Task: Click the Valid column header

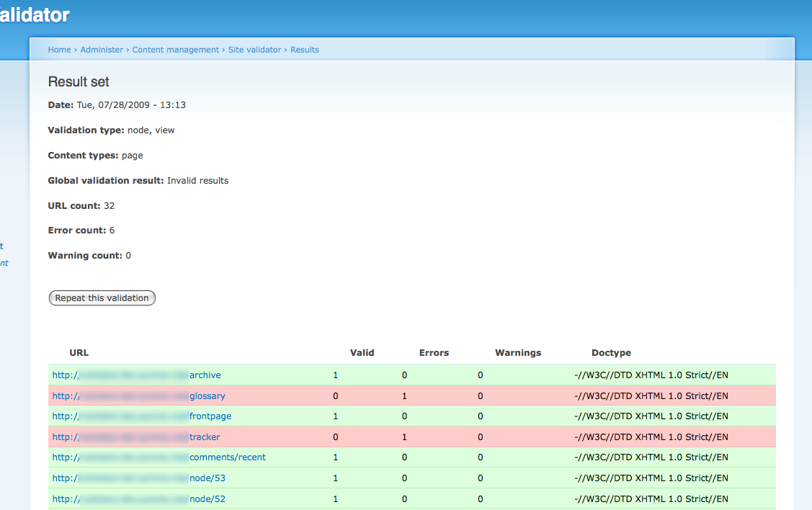Action: click(x=362, y=352)
